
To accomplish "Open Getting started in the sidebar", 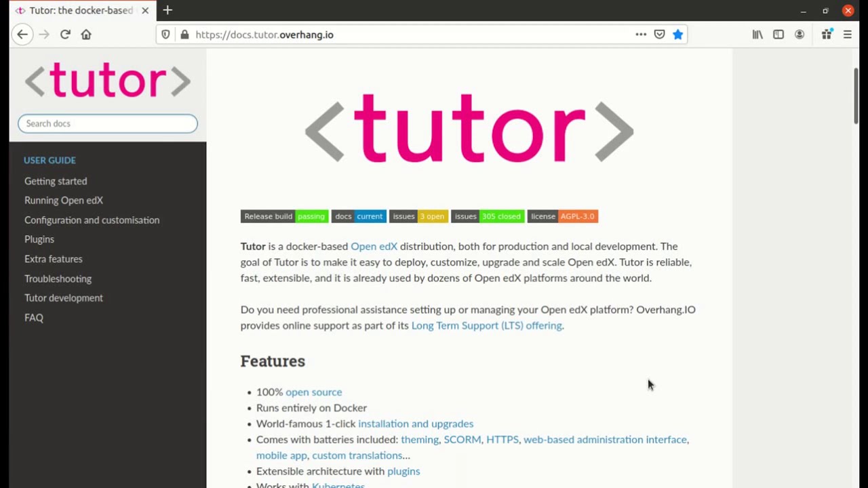I will (56, 181).
